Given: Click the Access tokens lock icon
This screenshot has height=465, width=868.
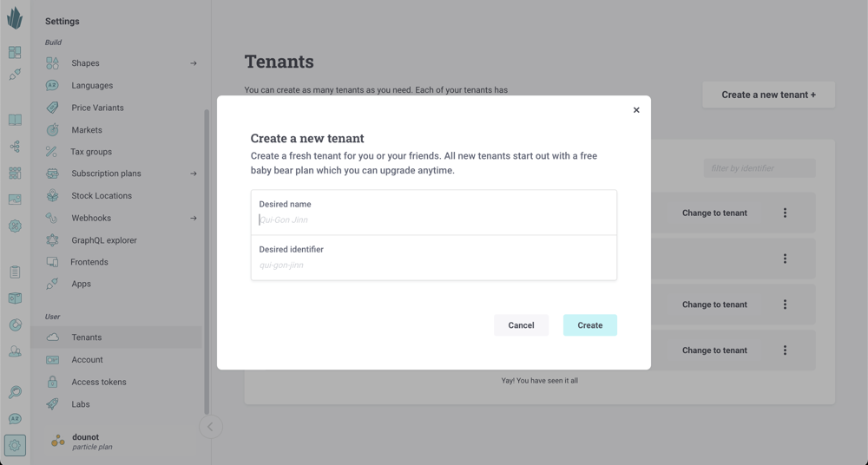Looking at the screenshot, I should click(53, 382).
